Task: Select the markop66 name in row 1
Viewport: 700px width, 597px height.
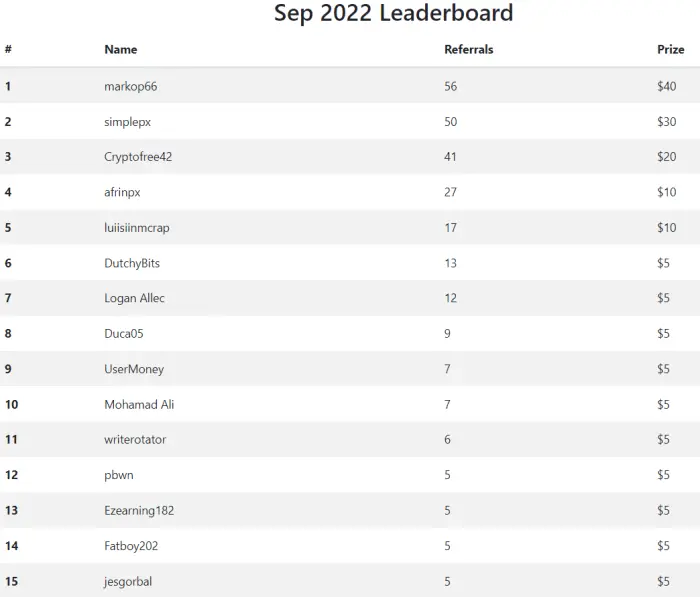Action: tap(131, 87)
